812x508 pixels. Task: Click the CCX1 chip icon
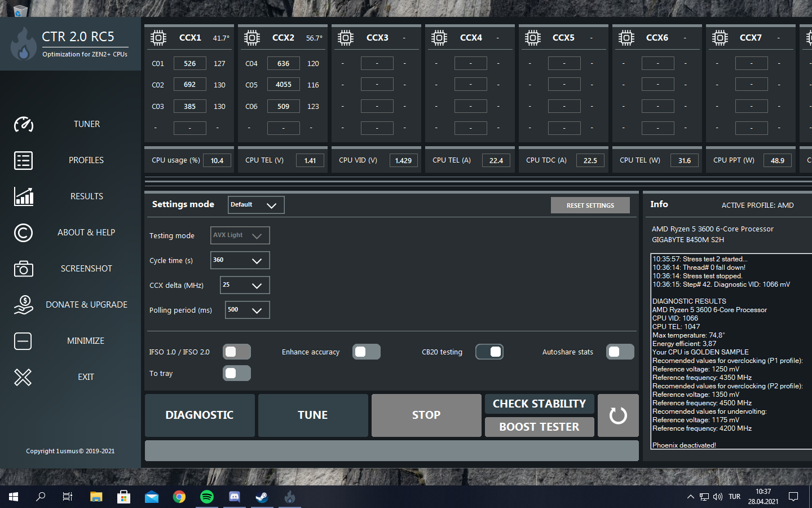158,38
